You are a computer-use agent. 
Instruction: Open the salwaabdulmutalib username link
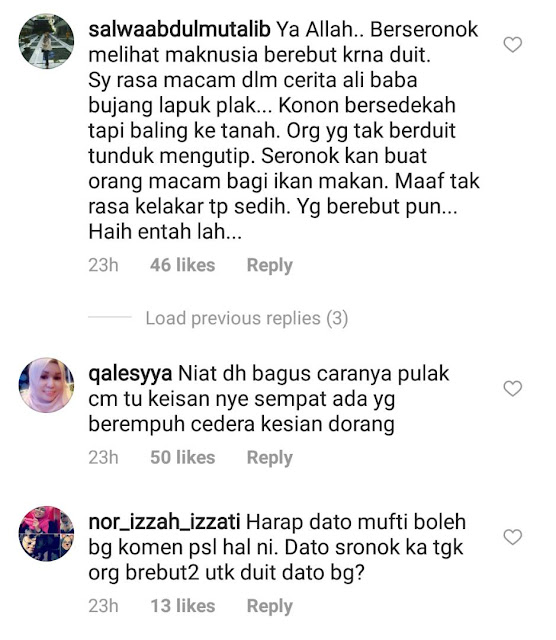(179, 29)
